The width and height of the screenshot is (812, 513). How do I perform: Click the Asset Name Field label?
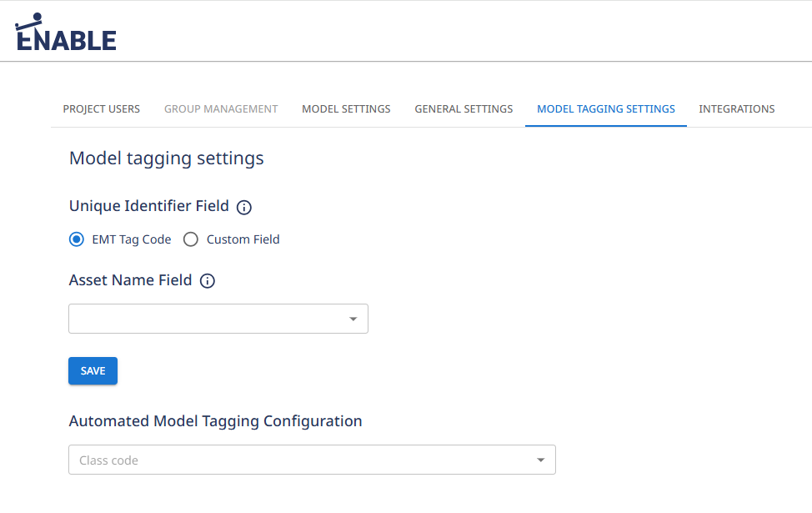131,280
